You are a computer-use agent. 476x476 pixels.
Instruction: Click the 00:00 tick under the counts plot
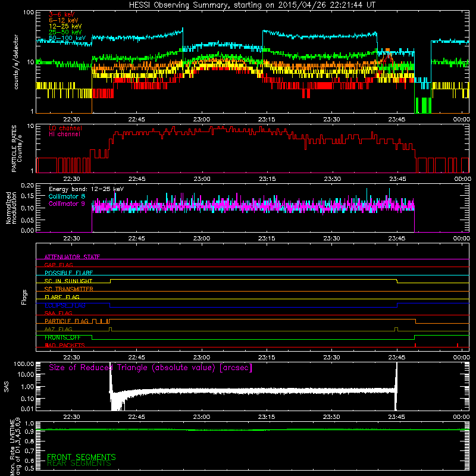click(462, 120)
